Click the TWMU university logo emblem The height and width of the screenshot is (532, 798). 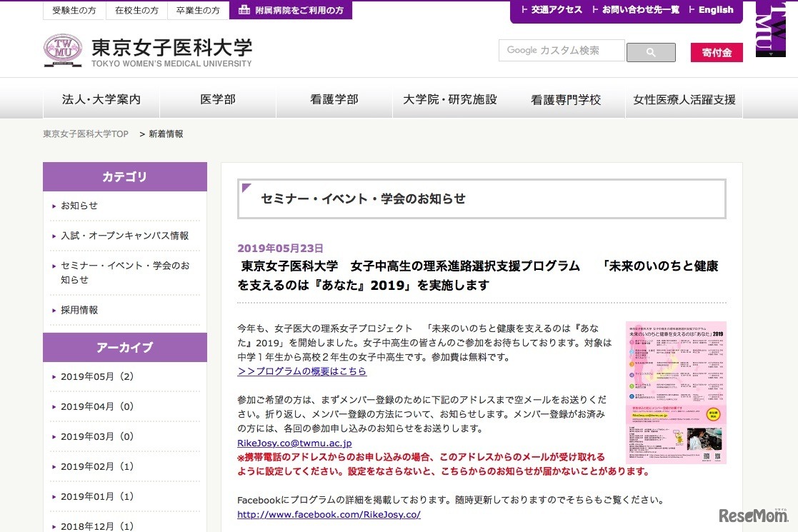(x=62, y=50)
